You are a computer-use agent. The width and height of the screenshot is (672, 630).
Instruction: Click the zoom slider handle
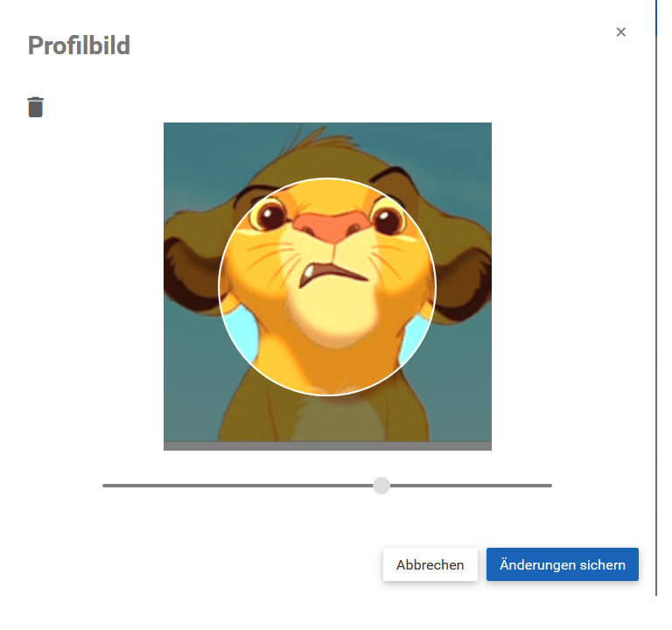pos(381,486)
